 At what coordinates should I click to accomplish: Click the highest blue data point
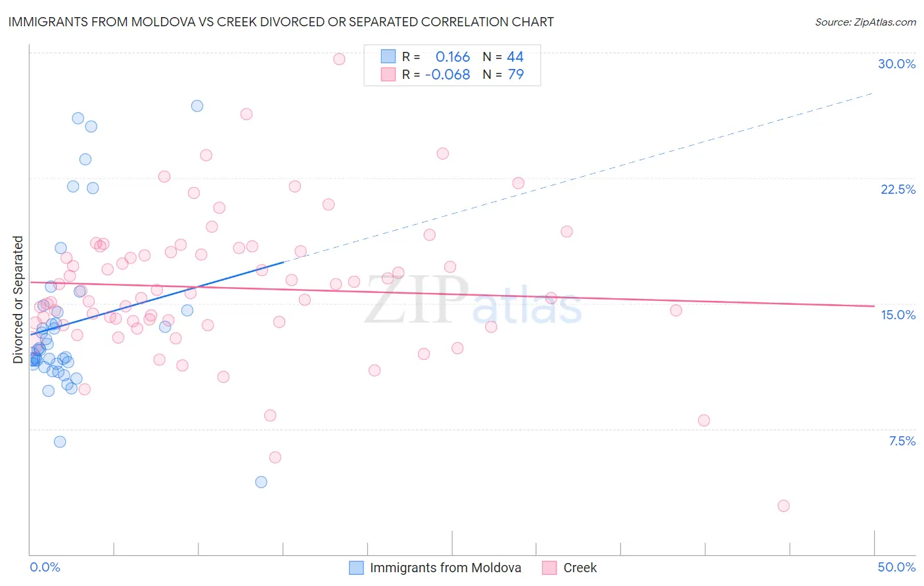[x=197, y=106]
